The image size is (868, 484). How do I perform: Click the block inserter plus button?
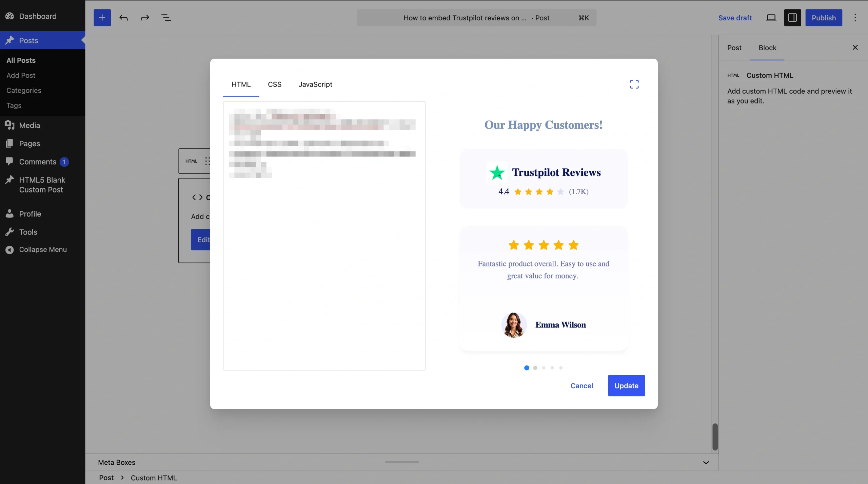[x=102, y=18]
